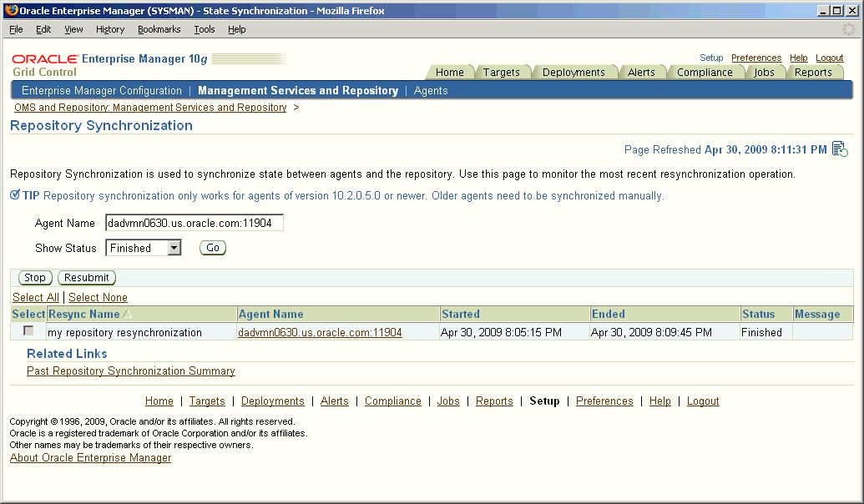Click the Agent Name input field
864x504 pixels.
tap(195, 223)
